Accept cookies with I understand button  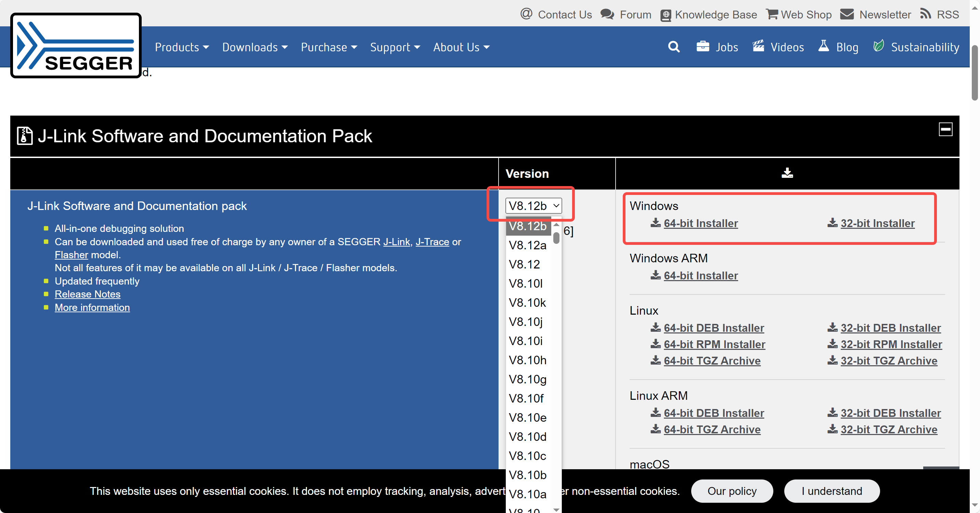831,491
